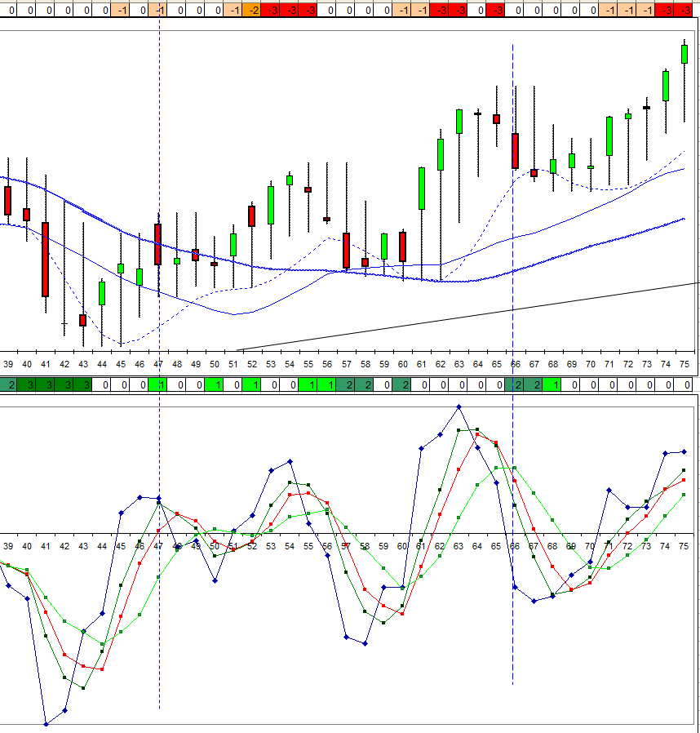Screen dimensions: 700x733
Task: Click the red candle body at bar 66
Action: [515, 151]
